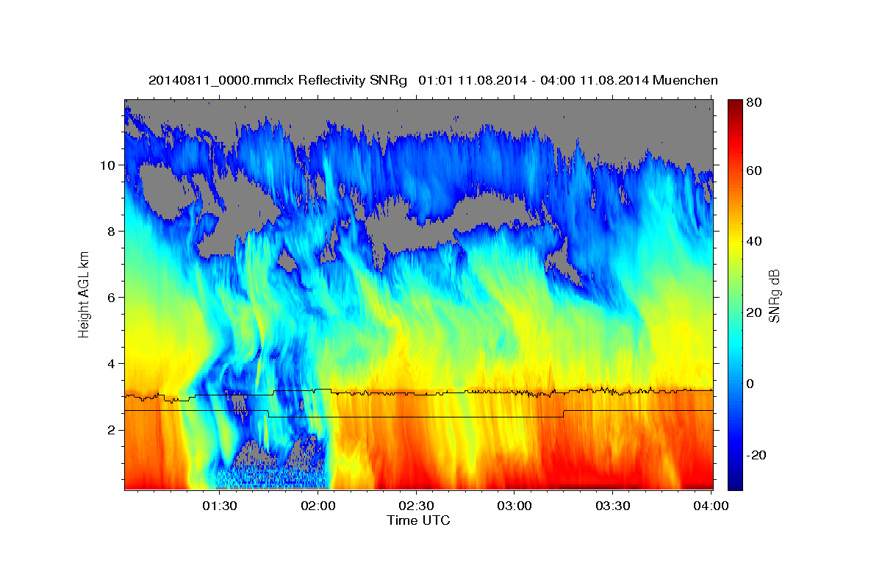
Task: Click the dark blue bottom of the colorbar
Action: (735, 481)
